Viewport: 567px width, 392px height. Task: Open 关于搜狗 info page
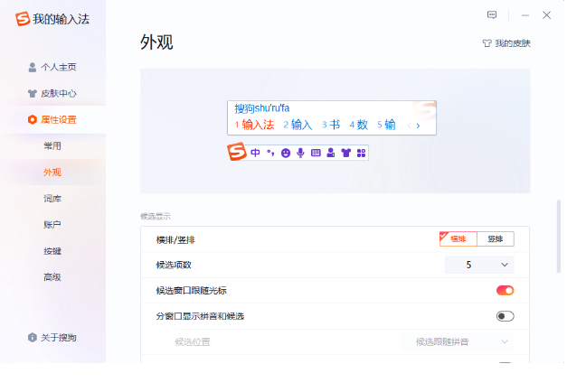[52, 338]
